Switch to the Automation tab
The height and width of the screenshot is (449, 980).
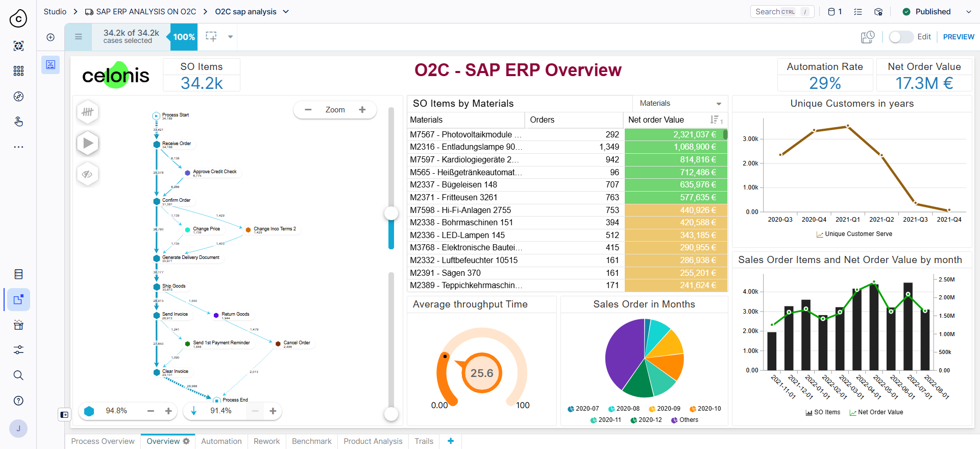click(x=222, y=441)
